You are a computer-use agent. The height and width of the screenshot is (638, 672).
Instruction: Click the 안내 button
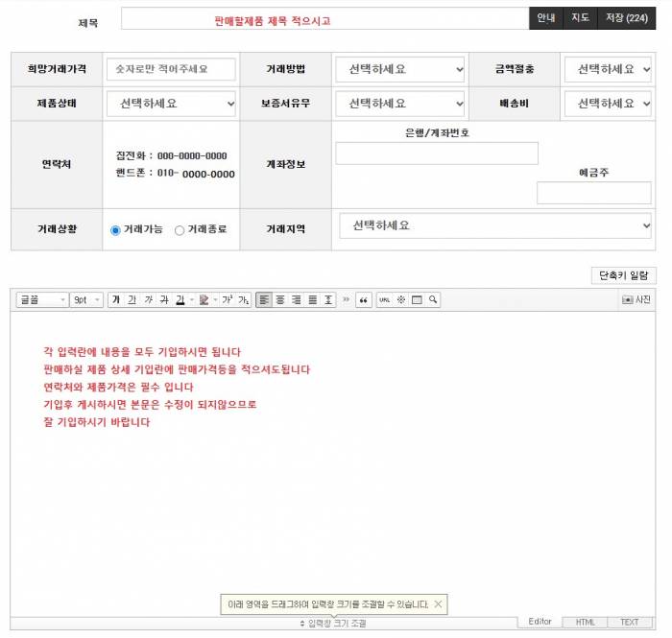tap(546, 18)
